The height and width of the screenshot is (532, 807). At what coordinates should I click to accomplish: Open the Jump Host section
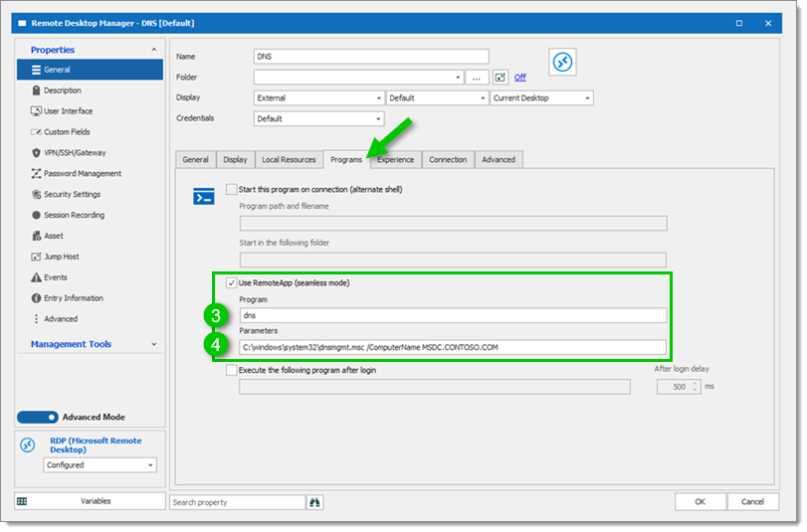click(55, 257)
